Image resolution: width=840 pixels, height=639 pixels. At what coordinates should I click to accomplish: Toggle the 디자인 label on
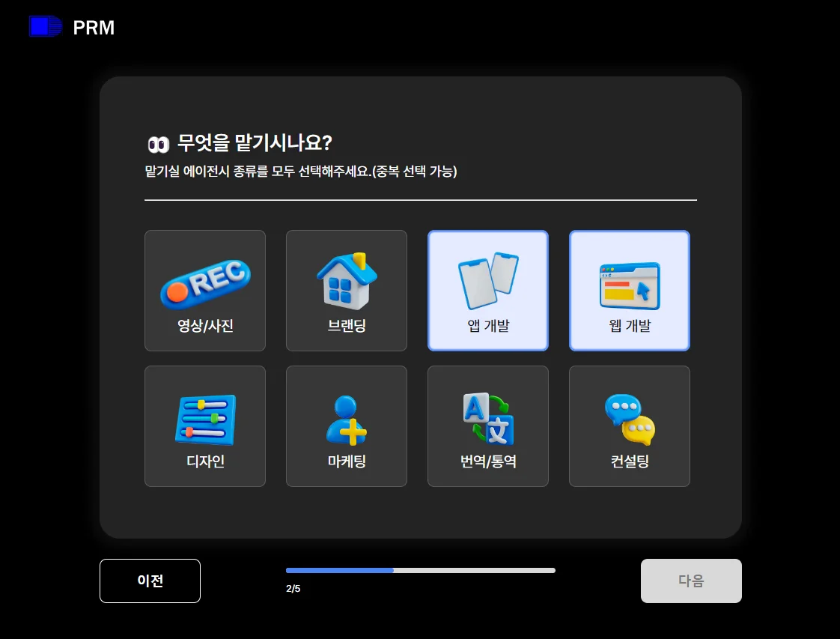coord(205,461)
